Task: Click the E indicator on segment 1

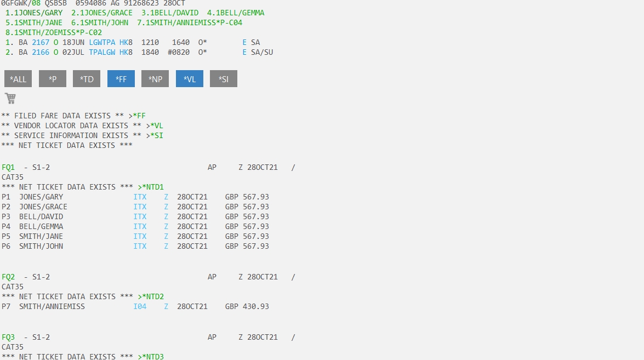Action: pos(244,42)
